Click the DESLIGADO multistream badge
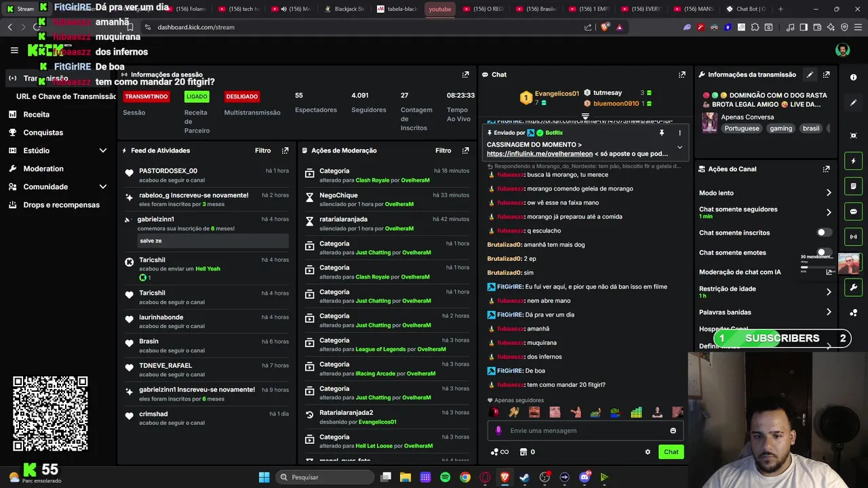Viewport: 868px width, 488px height. click(x=242, y=97)
